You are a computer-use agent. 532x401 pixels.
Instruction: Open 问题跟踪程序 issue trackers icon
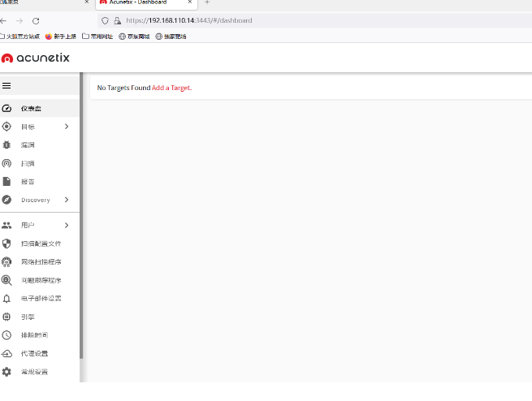point(6,280)
